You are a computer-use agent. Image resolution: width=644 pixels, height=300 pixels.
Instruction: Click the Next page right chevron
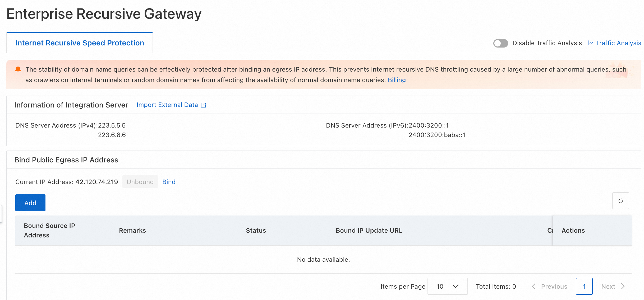point(623,286)
